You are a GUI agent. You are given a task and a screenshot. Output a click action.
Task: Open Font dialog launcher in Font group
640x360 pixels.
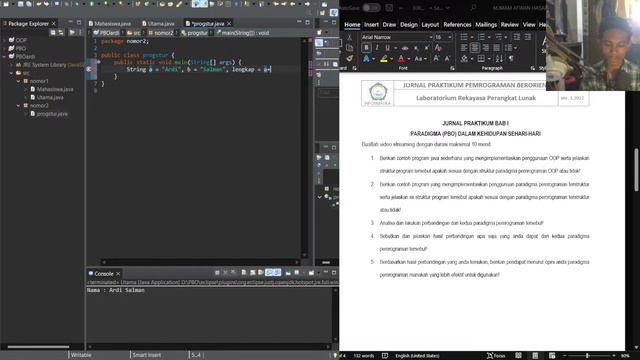coord(452,69)
